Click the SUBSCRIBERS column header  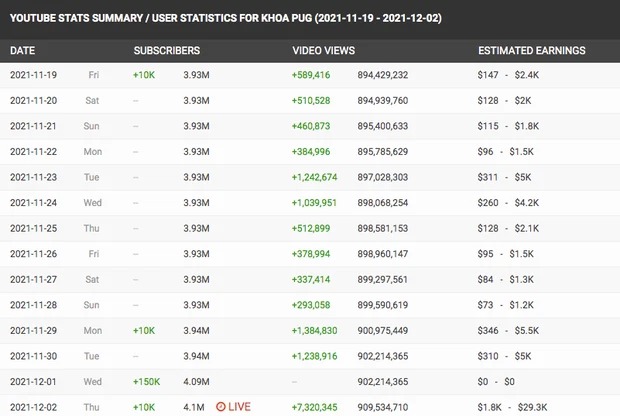click(166, 50)
